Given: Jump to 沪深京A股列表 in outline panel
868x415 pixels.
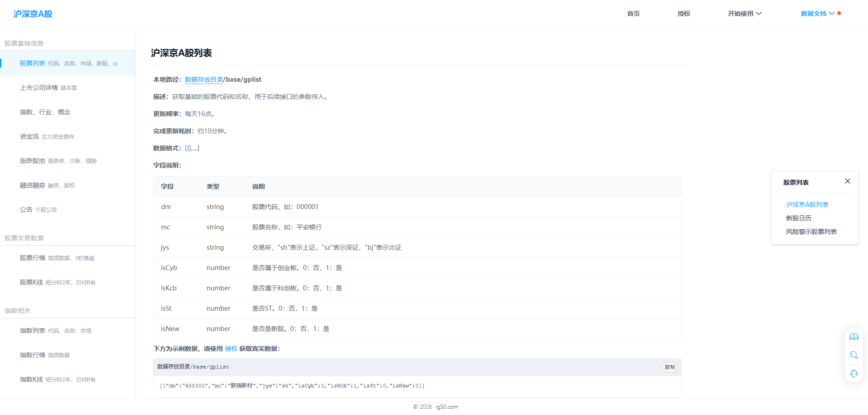Looking at the screenshot, I should click(807, 205).
